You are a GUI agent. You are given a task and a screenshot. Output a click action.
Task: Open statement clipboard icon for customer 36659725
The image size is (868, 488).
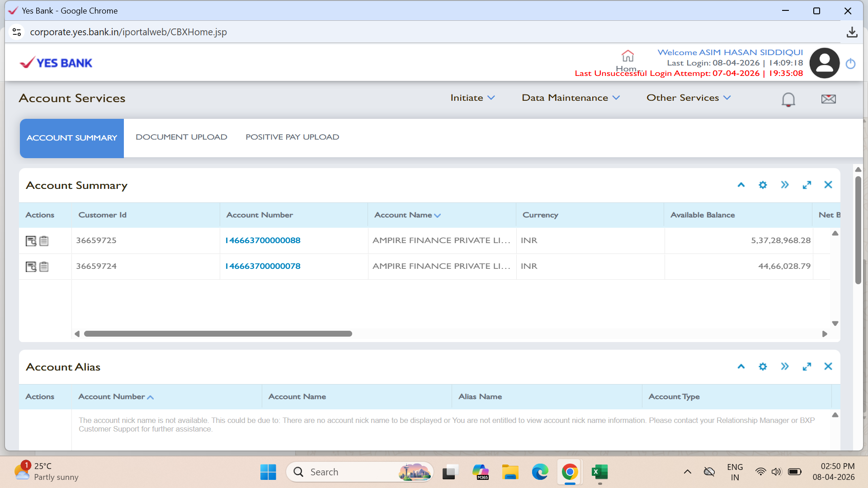point(44,241)
